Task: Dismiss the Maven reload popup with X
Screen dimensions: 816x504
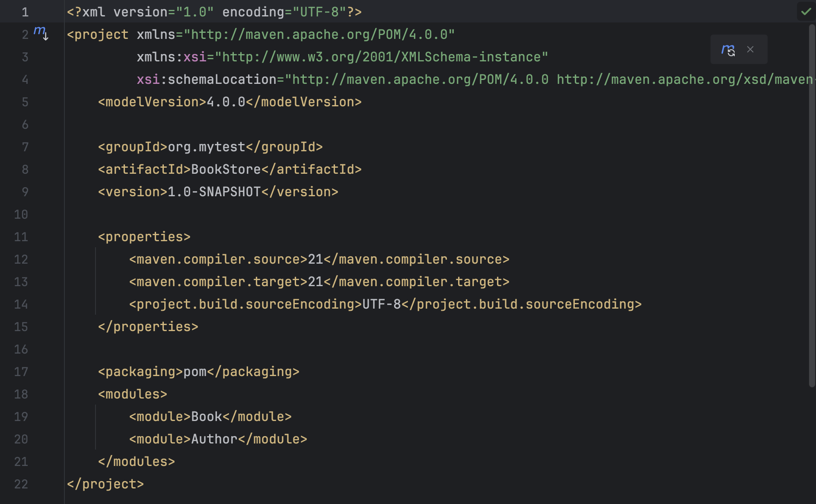Action: 750,49
